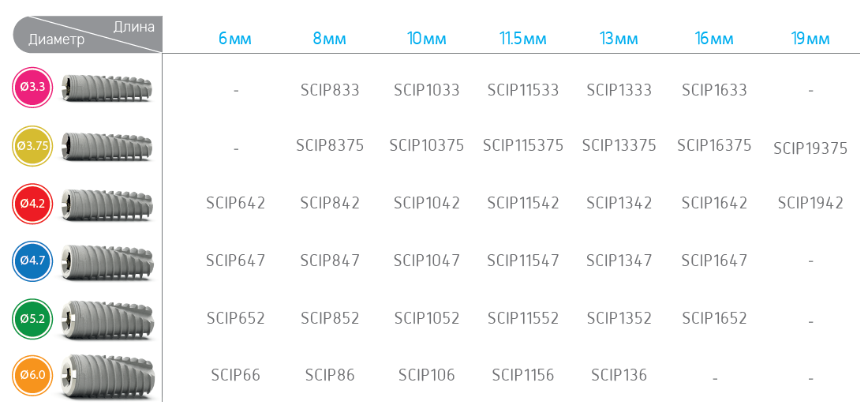Select article SCIP1633
This screenshot has height=420, width=868.
tap(714, 90)
